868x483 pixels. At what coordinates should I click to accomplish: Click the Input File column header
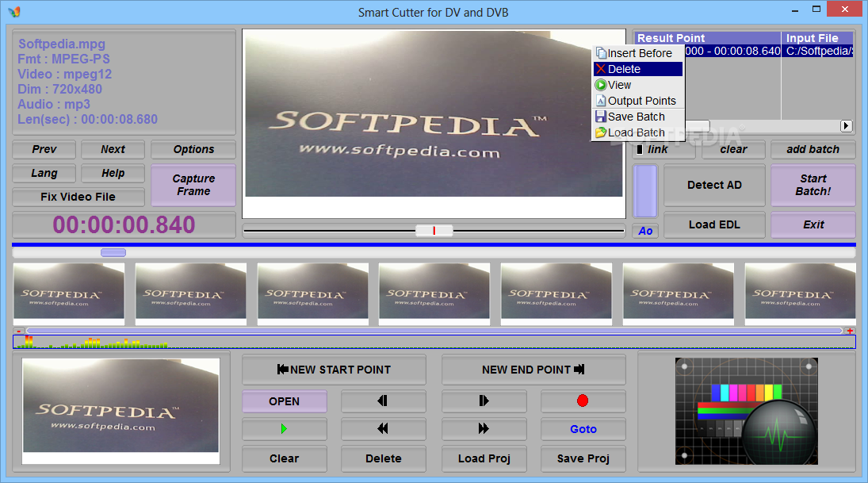pyautogui.click(x=817, y=38)
